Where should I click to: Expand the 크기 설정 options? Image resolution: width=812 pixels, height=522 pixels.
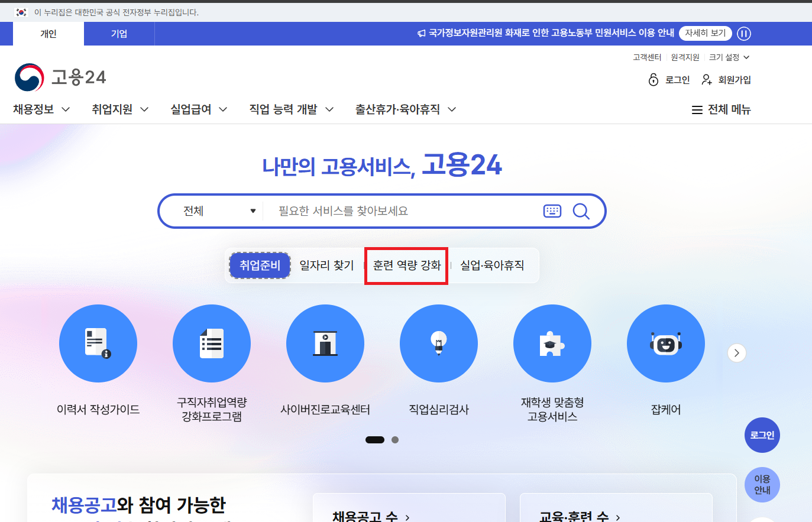729,57
